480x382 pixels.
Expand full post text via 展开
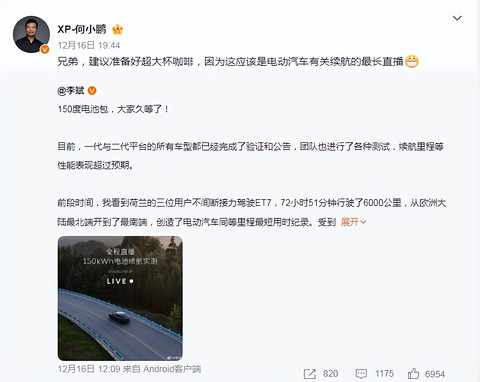pyautogui.click(x=350, y=222)
